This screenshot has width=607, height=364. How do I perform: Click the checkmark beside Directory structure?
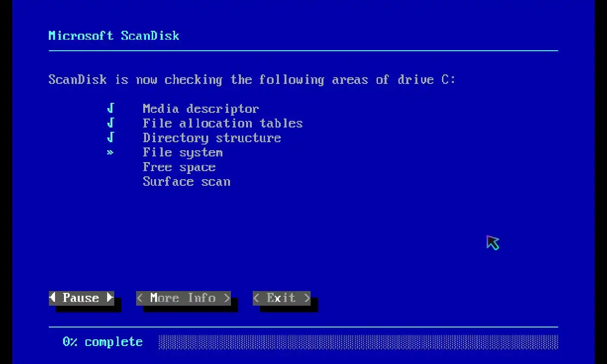110,138
